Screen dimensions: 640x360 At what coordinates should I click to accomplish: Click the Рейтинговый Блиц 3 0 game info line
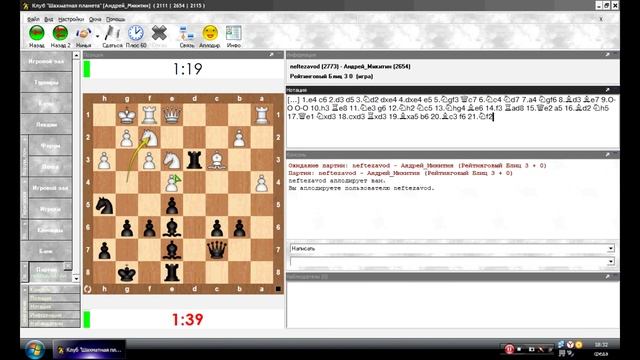point(331,76)
